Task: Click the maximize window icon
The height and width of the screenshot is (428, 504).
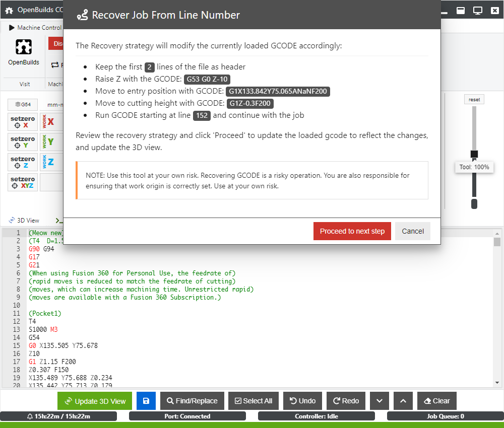Action: (461, 11)
